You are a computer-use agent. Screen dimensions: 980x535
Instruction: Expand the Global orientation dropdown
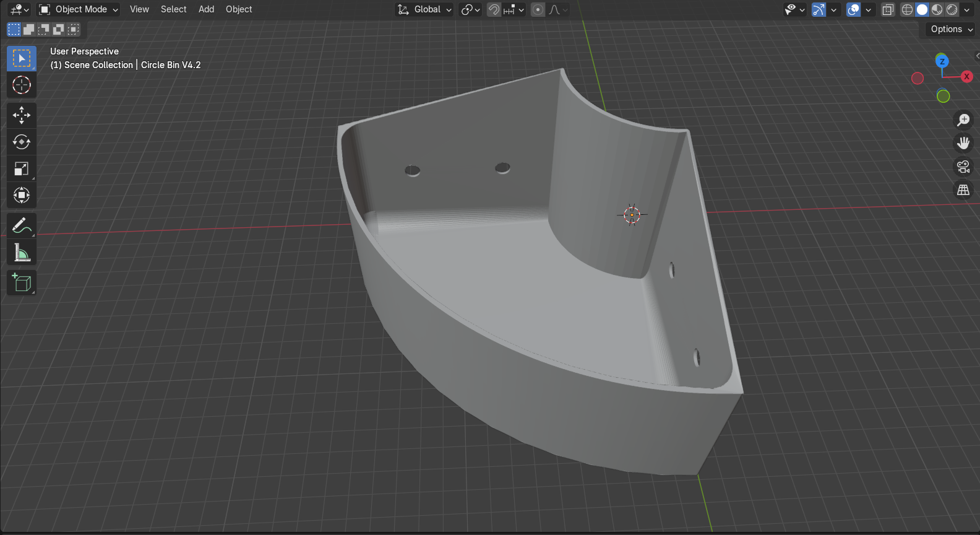tap(426, 9)
